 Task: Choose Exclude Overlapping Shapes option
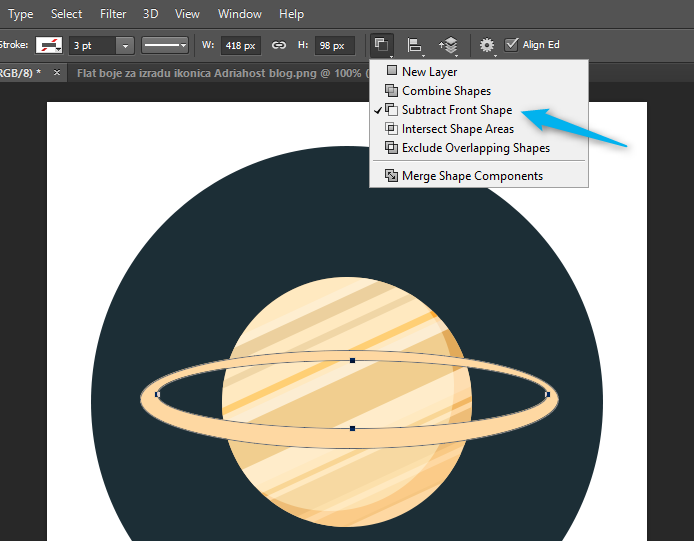pyautogui.click(x=479, y=148)
